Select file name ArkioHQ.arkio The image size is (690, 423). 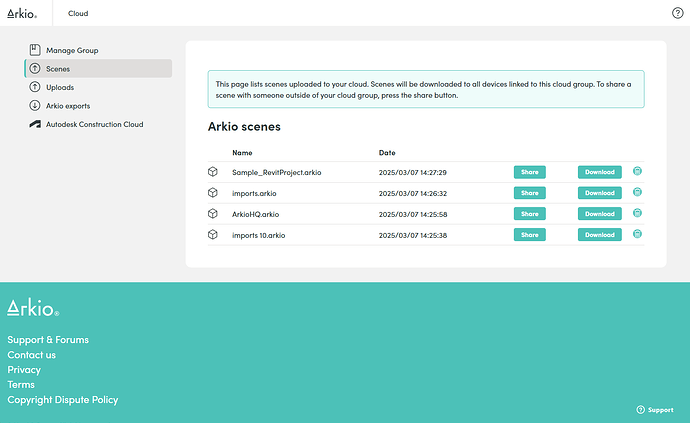coord(256,214)
